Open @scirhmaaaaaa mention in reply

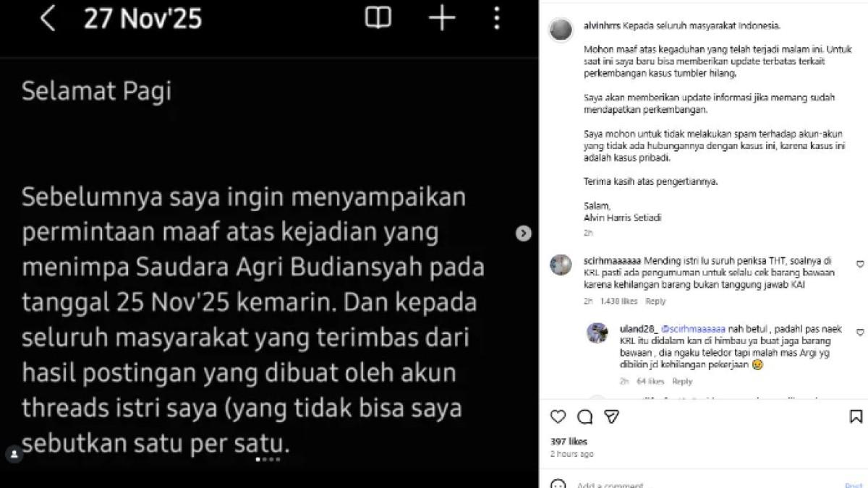pos(693,329)
